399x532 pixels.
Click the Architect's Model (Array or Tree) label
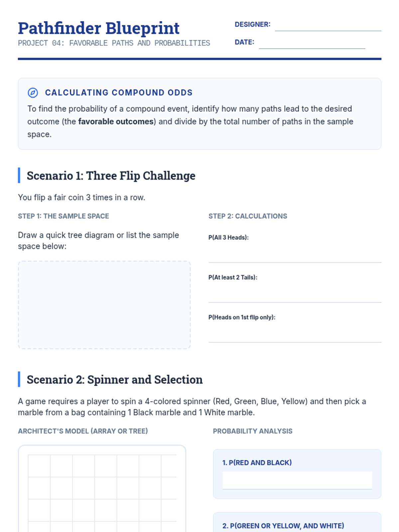coord(83,431)
